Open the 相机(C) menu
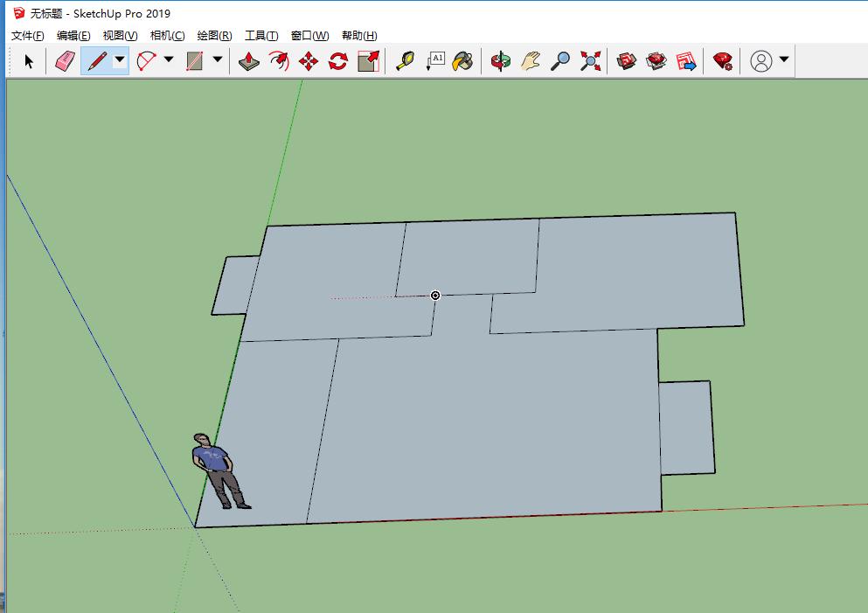This screenshot has height=613, width=868. [167, 36]
